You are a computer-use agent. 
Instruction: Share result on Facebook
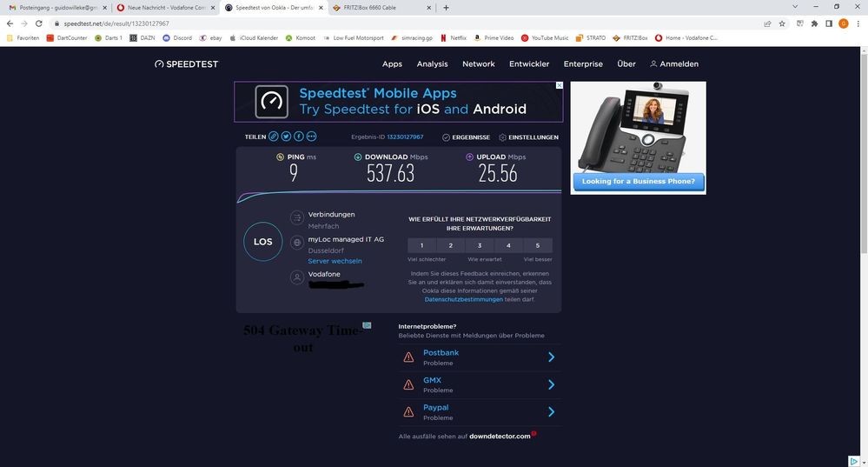point(299,137)
